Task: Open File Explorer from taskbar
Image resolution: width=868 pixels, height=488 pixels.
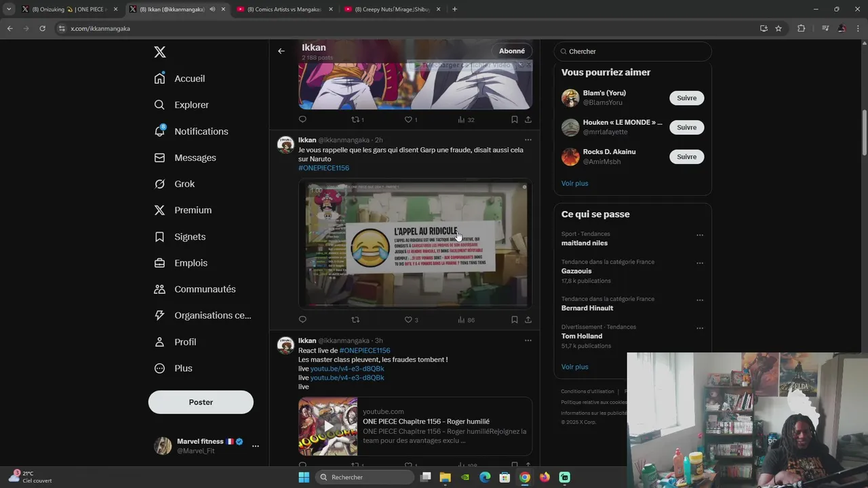Action: [446, 477]
